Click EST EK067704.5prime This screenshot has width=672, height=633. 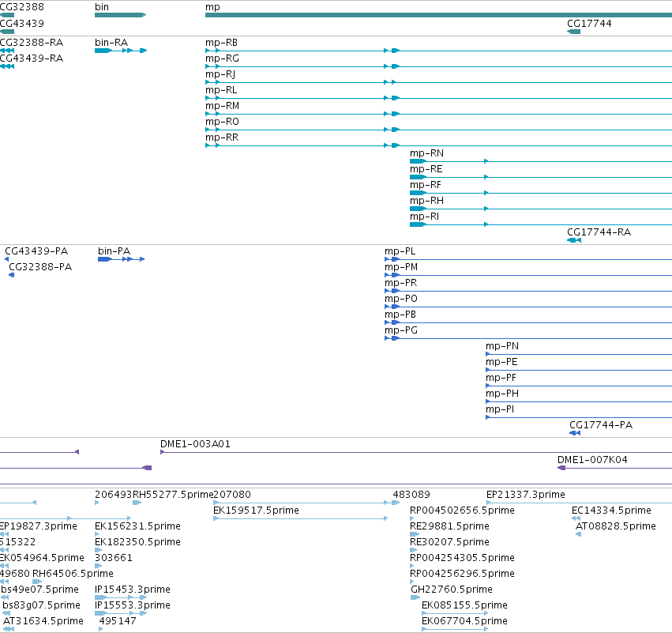point(464,621)
